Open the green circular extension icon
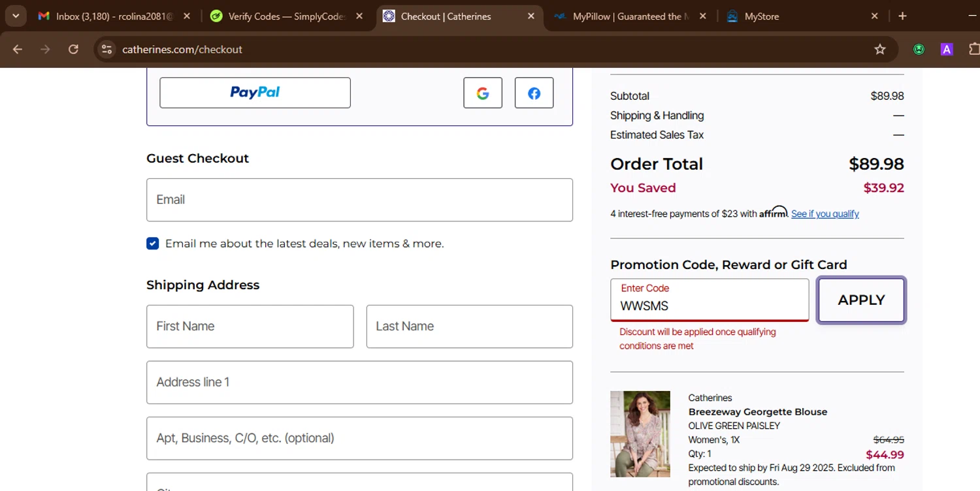The image size is (980, 491). pos(919,49)
